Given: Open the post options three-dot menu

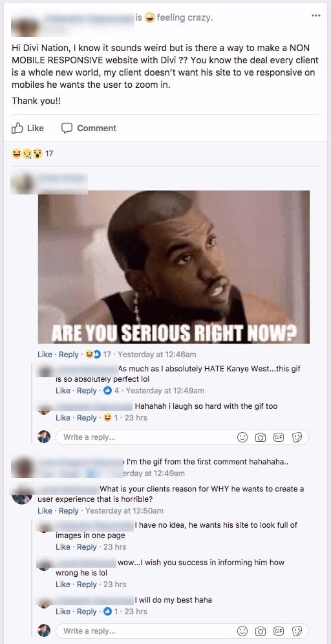Looking at the screenshot, I should pyautogui.click(x=315, y=16).
